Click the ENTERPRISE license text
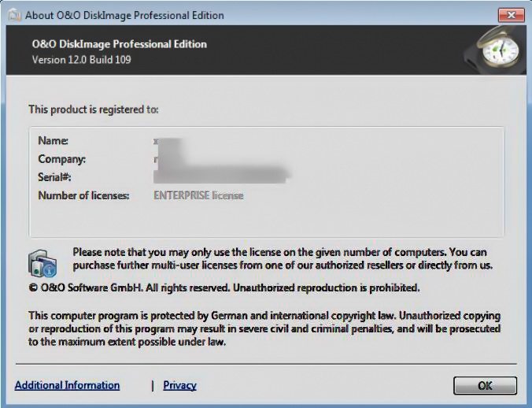 tap(198, 195)
